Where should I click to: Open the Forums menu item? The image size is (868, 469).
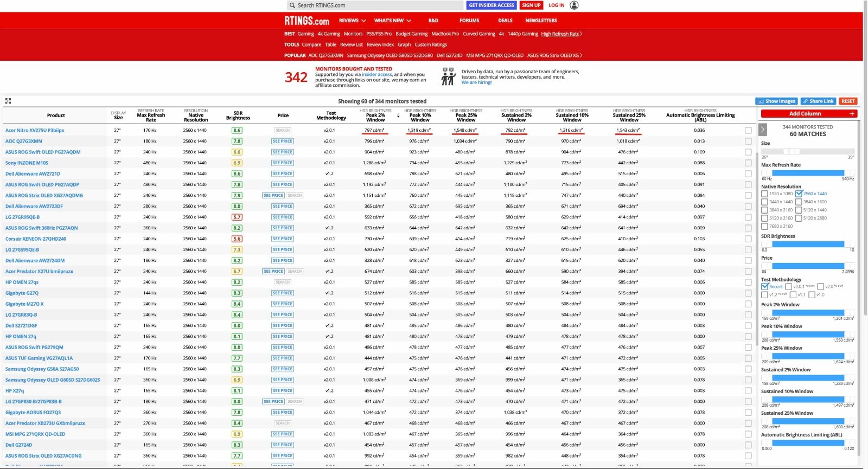[469, 21]
